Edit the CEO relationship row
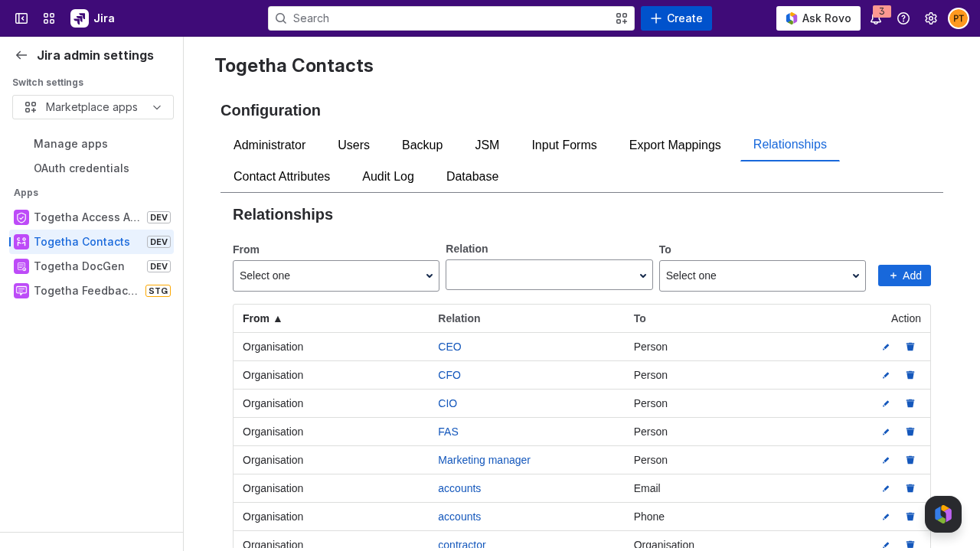Screen dimensions: 980x551 [886, 347]
